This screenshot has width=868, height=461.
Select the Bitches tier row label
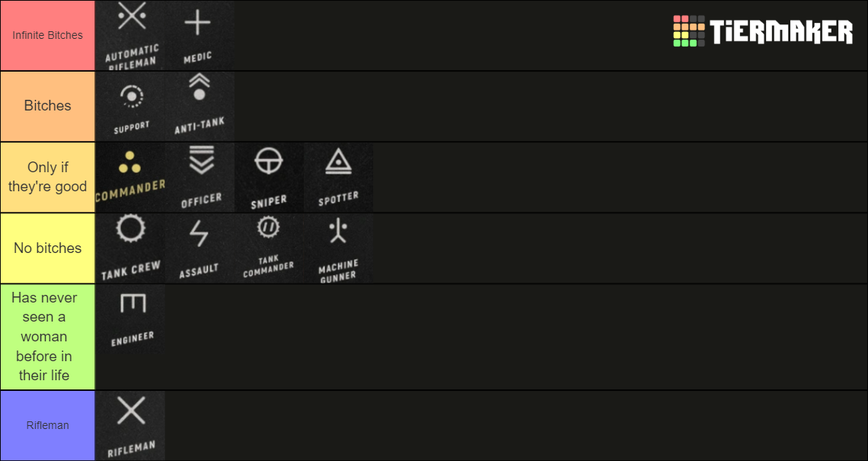tap(46, 105)
